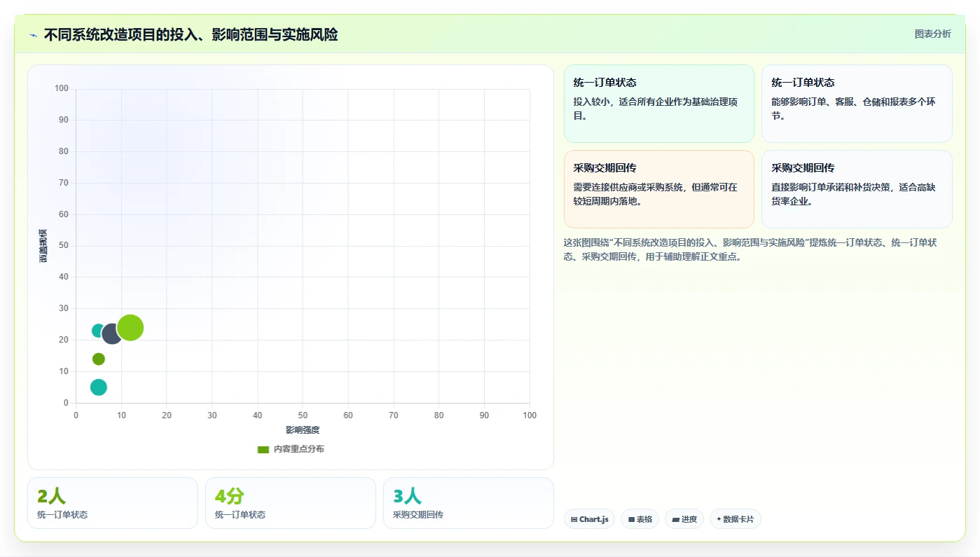Click the teal bubble near value 5 on 覆盖规模
The width and height of the screenshot is (980, 557).
(99, 387)
